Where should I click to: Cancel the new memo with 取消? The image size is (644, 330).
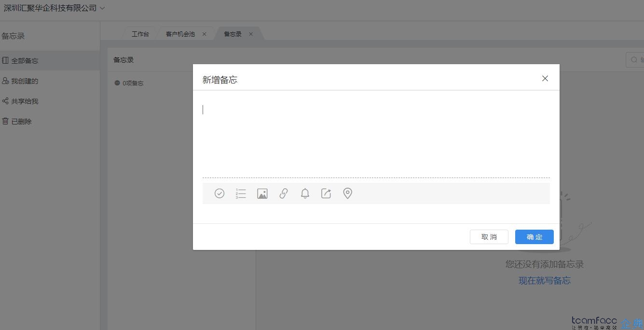pos(489,237)
